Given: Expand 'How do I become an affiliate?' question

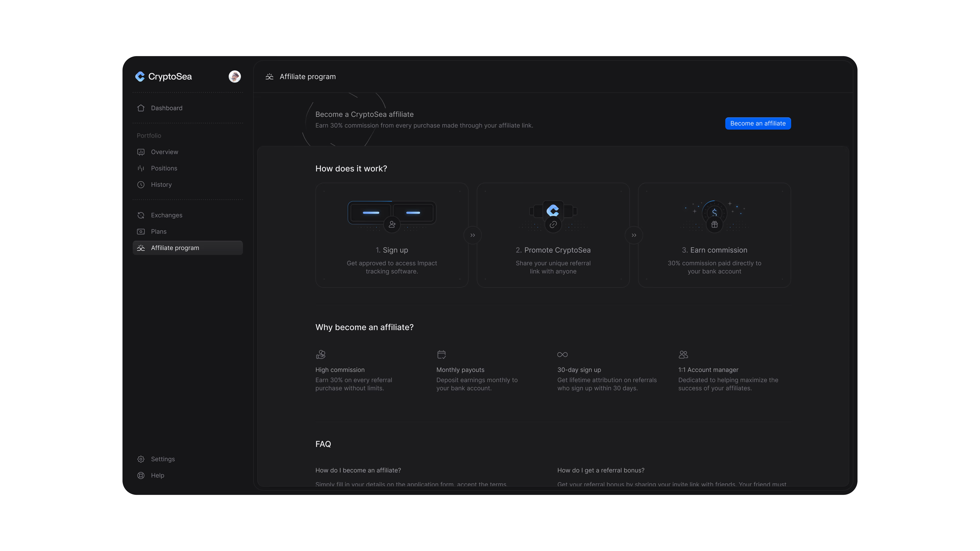Looking at the screenshot, I should point(358,470).
